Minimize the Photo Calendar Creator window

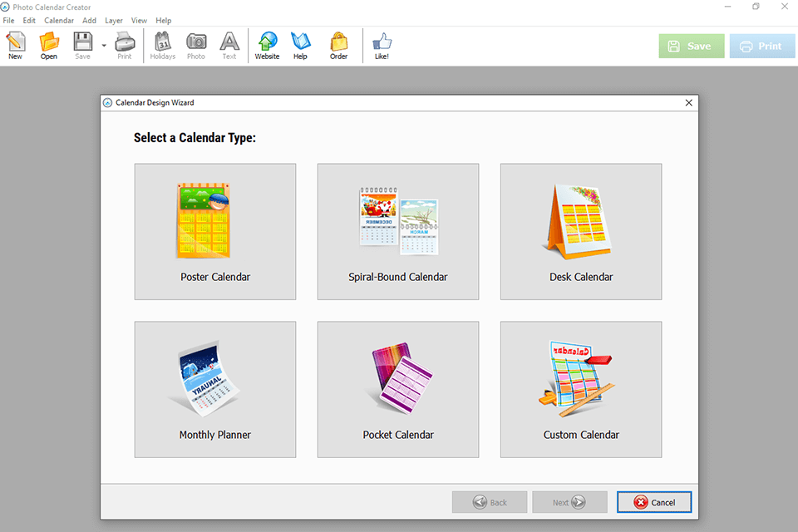728,7
